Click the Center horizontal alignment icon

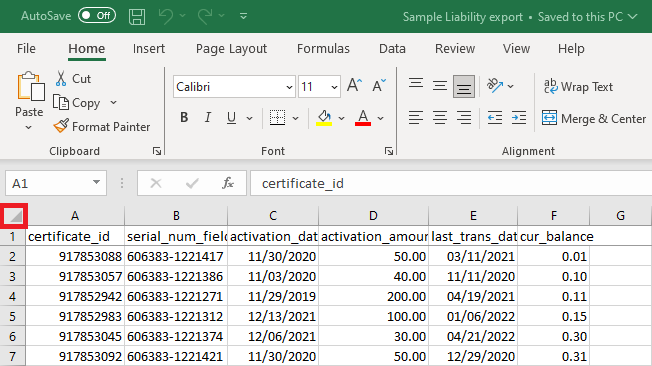pos(440,118)
